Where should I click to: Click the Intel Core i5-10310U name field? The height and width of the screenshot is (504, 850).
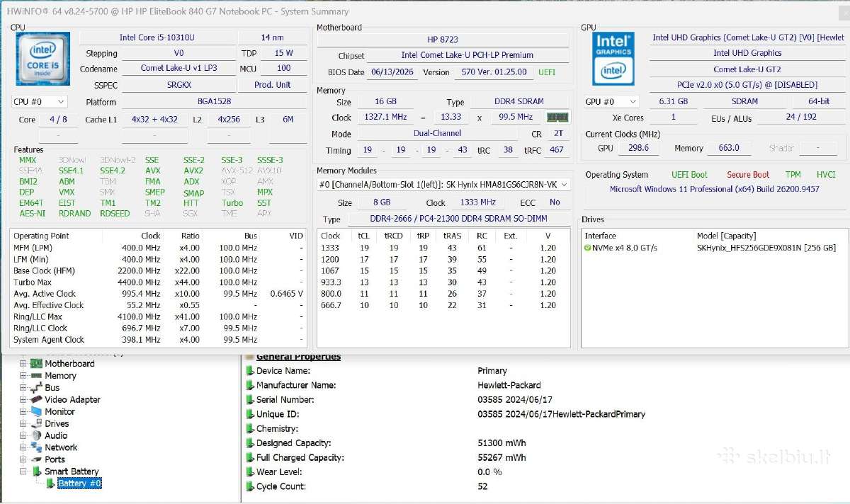point(157,38)
